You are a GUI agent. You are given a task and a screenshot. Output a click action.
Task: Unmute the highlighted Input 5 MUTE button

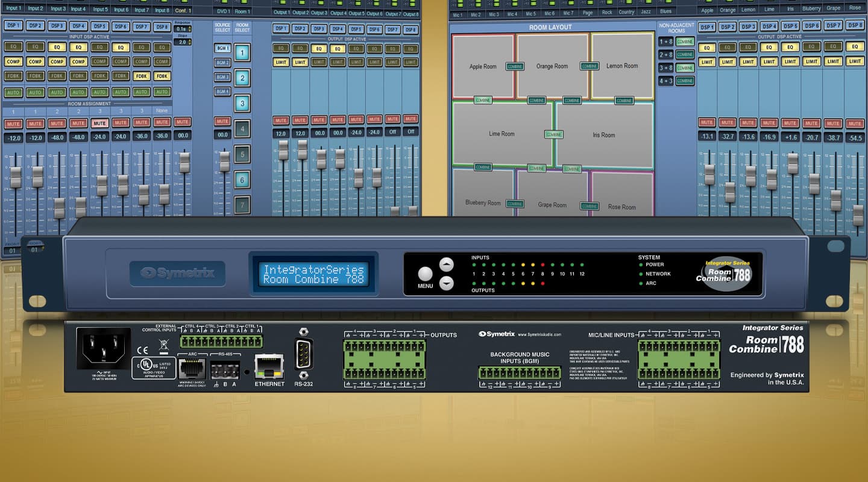(x=99, y=123)
